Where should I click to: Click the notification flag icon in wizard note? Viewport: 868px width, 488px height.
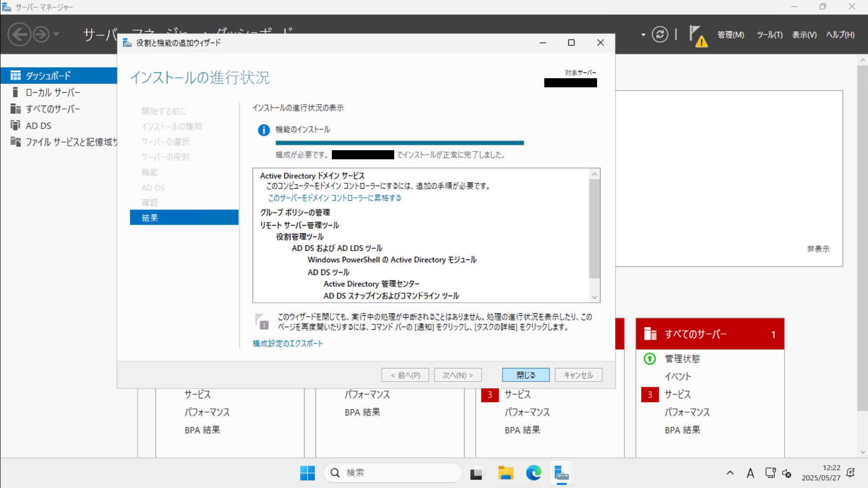click(x=262, y=321)
